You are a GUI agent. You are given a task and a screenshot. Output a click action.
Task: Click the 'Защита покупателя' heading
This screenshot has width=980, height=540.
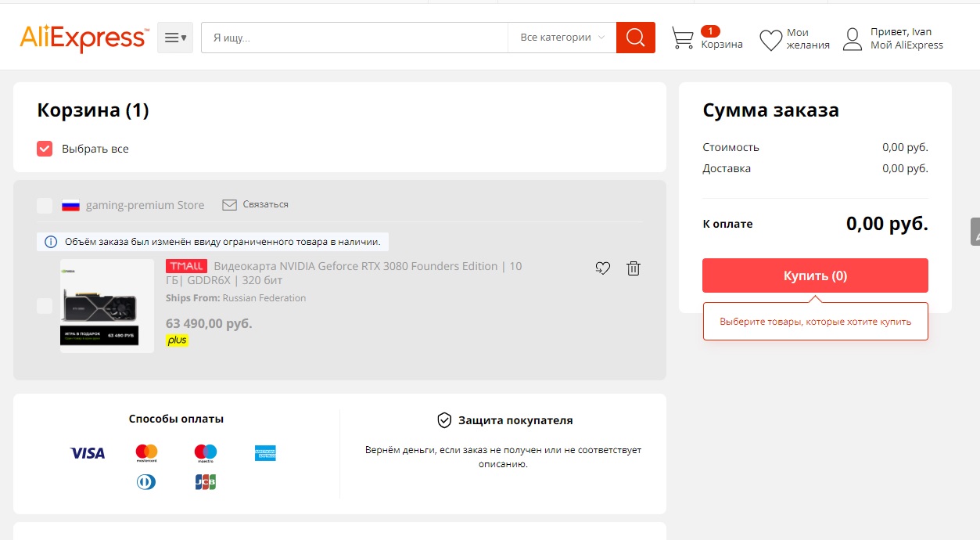(x=515, y=420)
